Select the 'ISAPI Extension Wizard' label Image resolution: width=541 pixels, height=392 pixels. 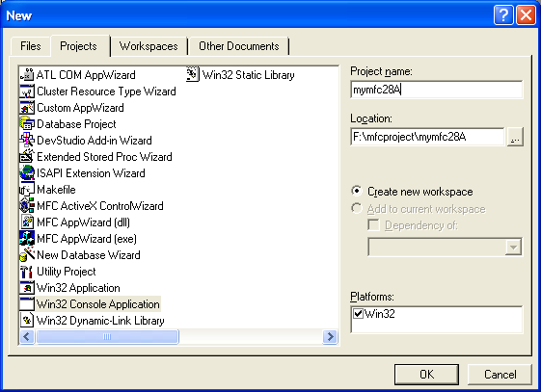tap(91, 173)
